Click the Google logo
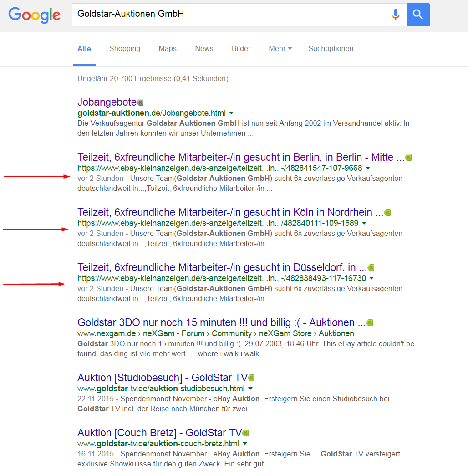468x476 pixels. tap(34, 15)
